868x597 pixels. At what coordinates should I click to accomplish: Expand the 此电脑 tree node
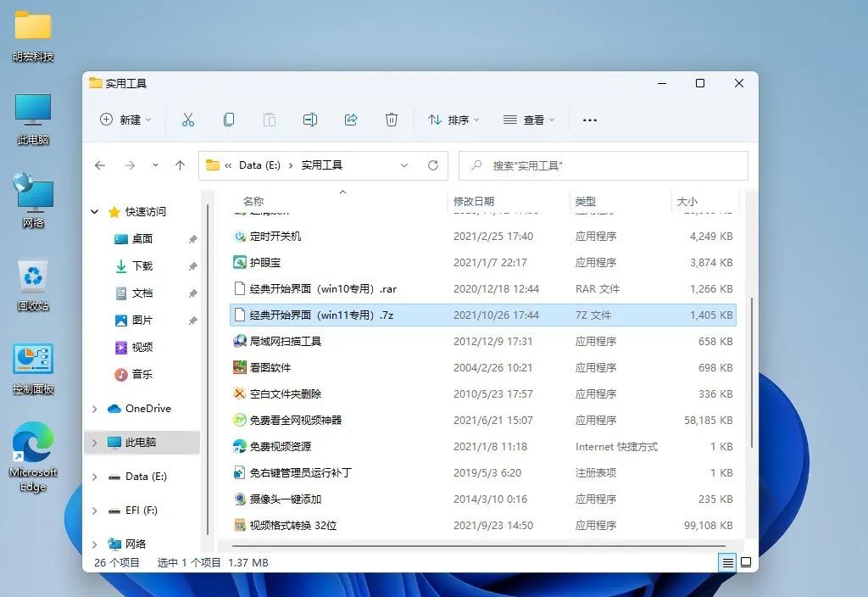coord(95,443)
